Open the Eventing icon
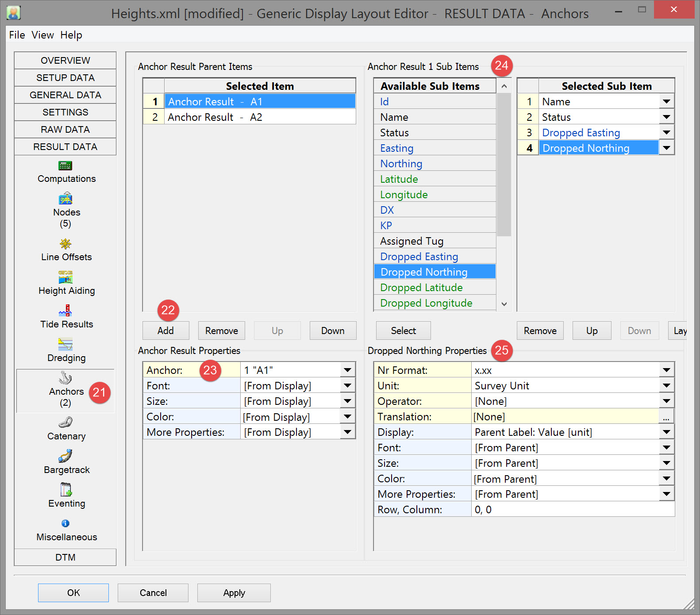The width and height of the screenshot is (700, 615). pyautogui.click(x=65, y=489)
